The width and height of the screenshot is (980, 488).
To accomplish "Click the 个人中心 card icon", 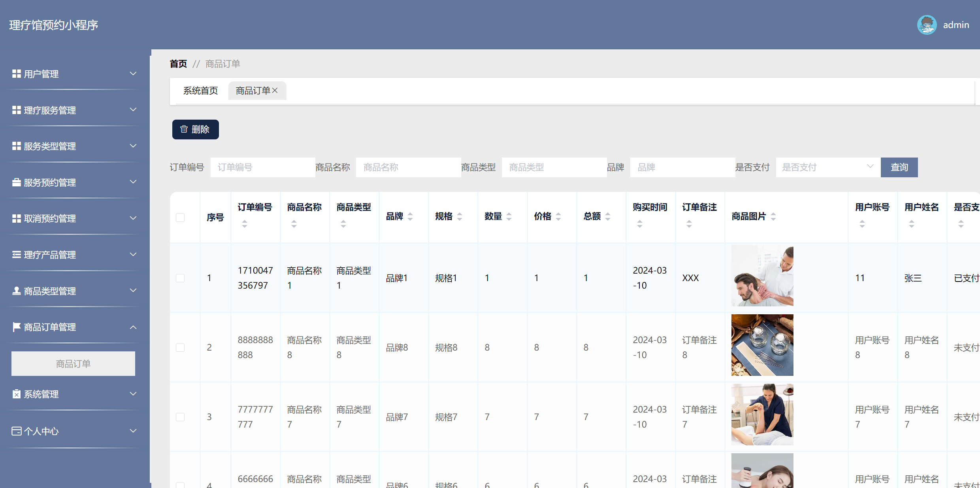I will 16,431.
